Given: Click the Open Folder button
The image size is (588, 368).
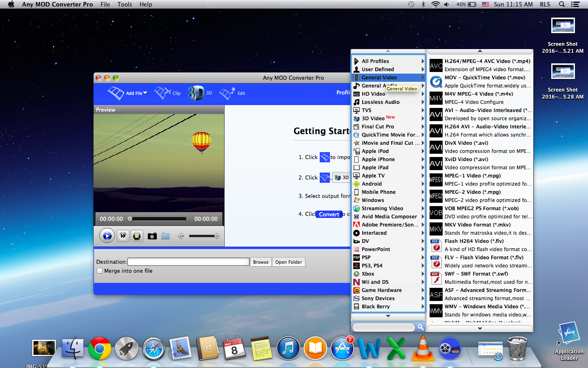Looking at the screenshot, I should pyautogui.click(x=289, y=262).
